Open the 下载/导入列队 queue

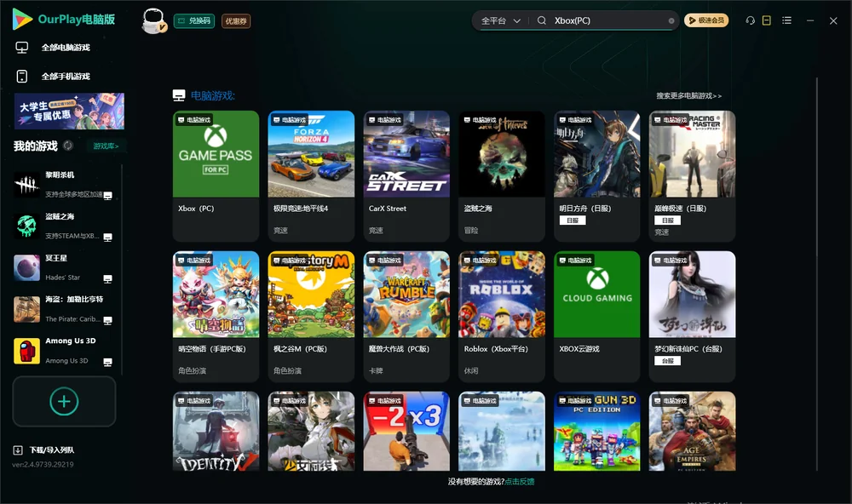coord(52,450)
